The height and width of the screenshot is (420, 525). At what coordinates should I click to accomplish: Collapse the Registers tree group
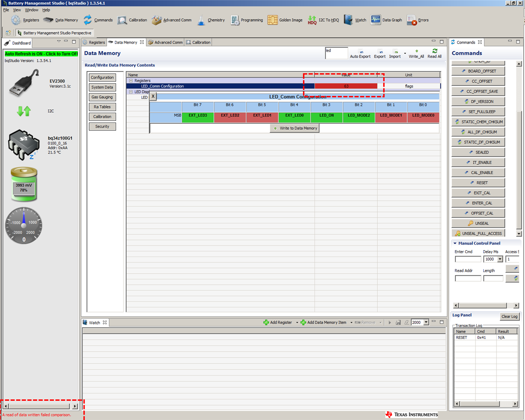131,81
